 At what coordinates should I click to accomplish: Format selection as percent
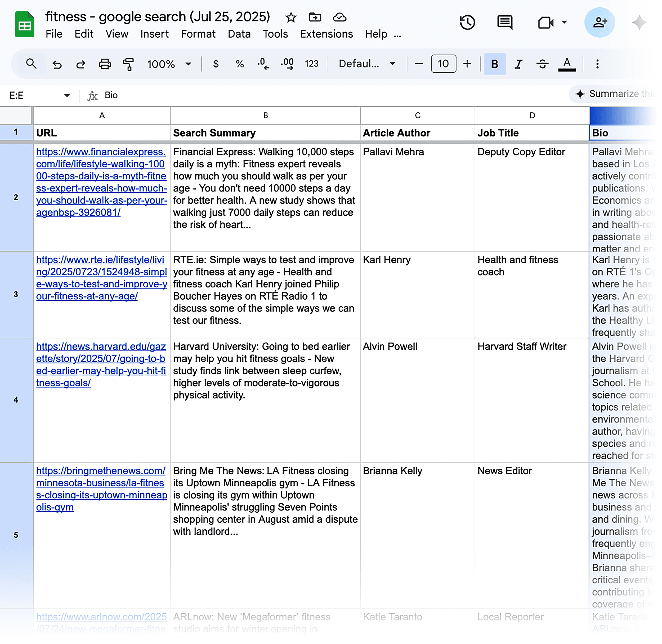click(x=239, y=64)
